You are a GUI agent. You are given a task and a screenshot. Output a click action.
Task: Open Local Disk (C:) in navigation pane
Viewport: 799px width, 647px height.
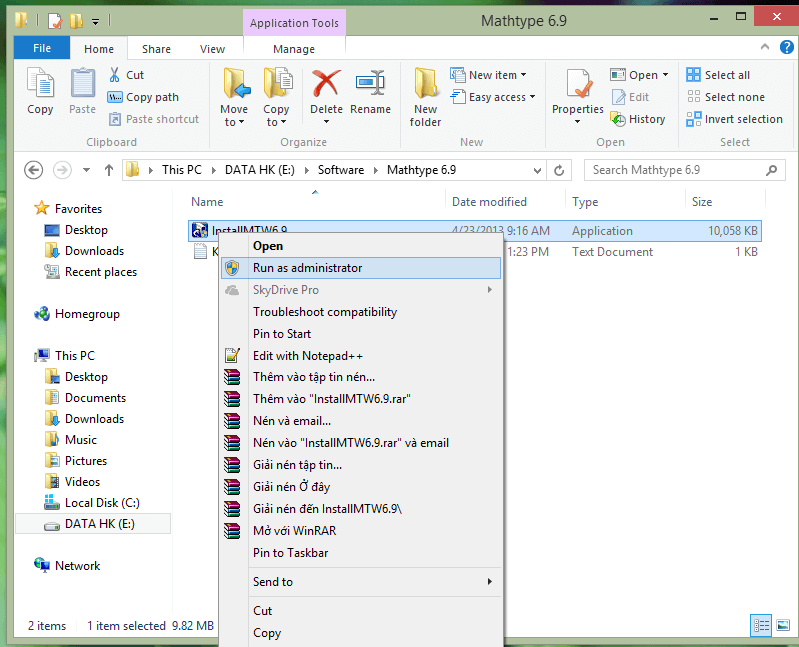93,503
